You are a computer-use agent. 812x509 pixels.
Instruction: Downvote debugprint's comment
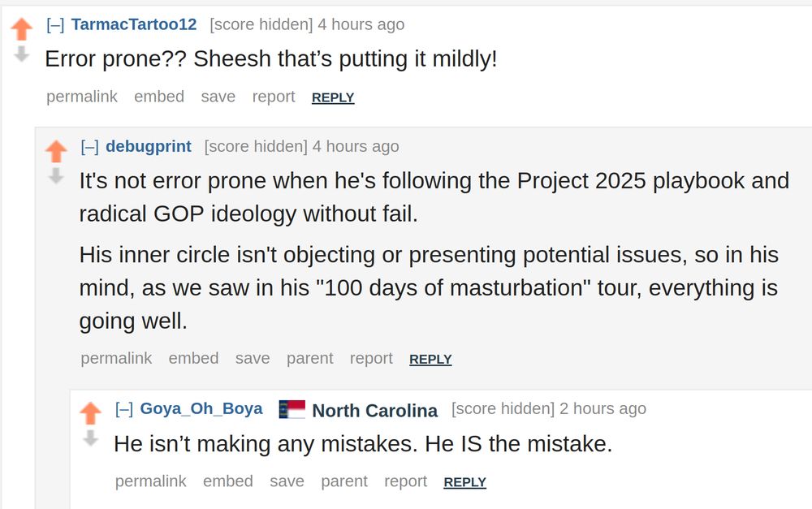point(56,175)
